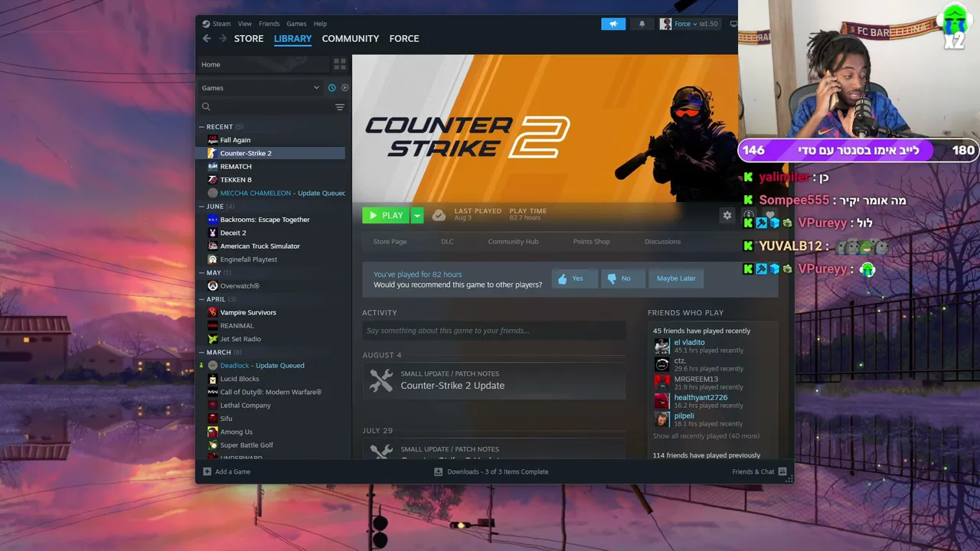The height and width of the screenshot is (551, 980).
Task: Click the REMATCH game icon
Action: (213, 166)
